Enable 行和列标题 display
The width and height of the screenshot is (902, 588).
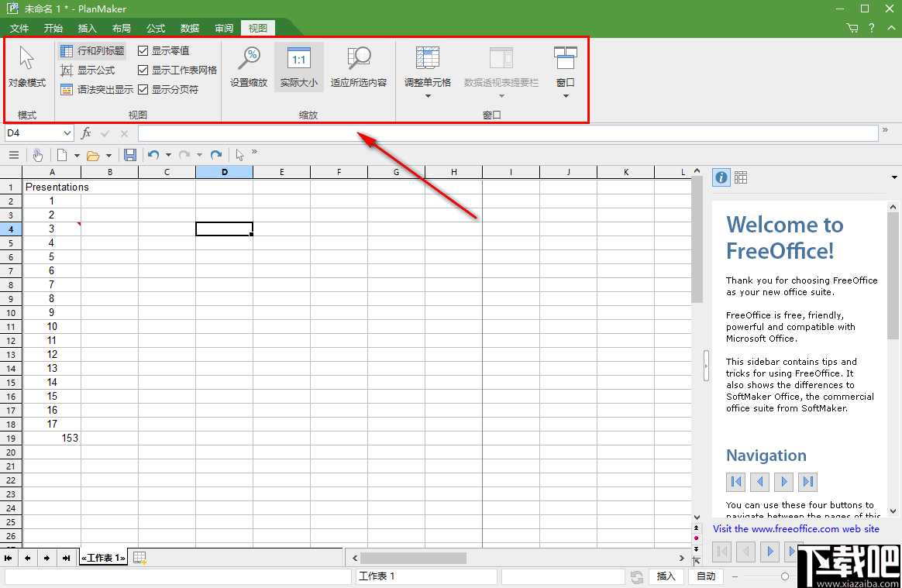[67, 50]
